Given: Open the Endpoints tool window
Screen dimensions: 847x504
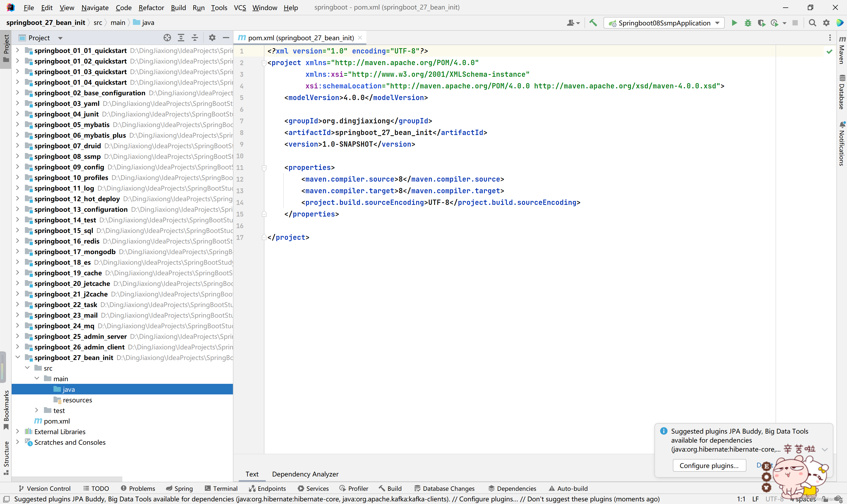Looking at the screenshot, I should point(267,488).
